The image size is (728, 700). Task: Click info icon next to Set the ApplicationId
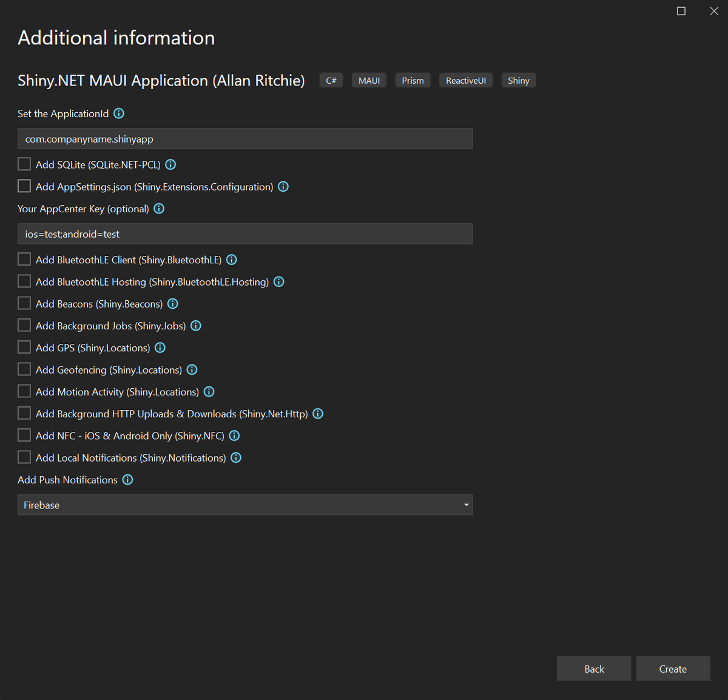click(119, 113)
